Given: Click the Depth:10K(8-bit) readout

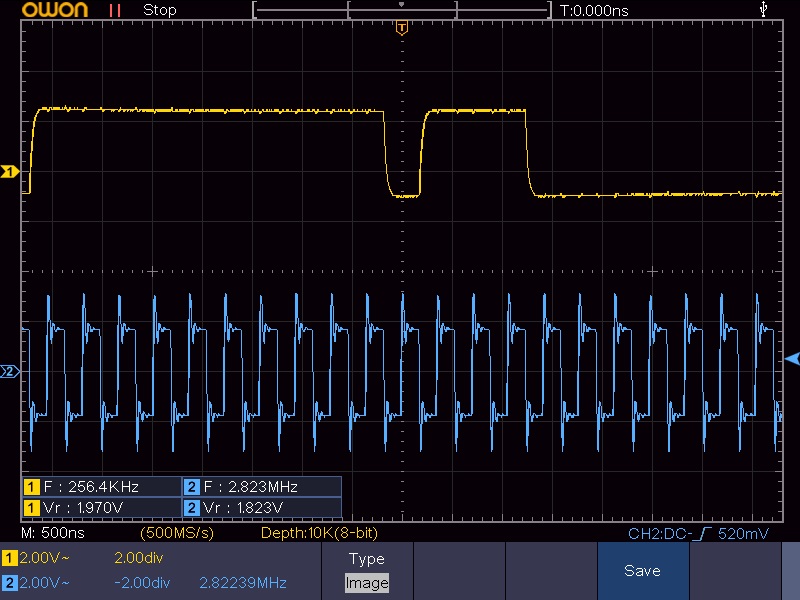Looking at the screenshot, I should (319, 533).
